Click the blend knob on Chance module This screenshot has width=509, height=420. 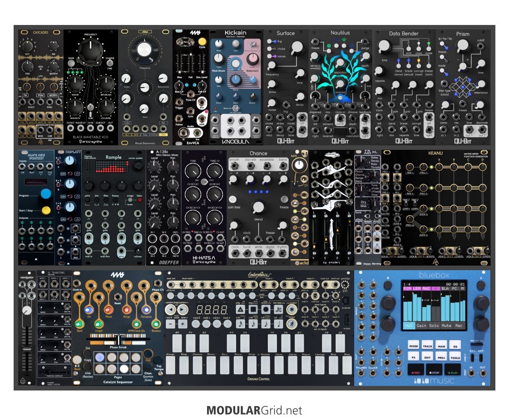[x=258, y=207]
